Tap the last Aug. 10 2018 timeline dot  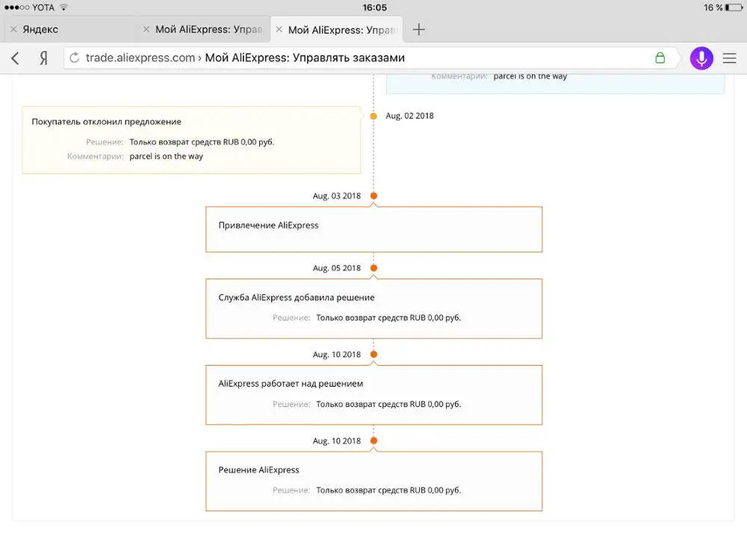pyautogui.click(x=373, y=441)
